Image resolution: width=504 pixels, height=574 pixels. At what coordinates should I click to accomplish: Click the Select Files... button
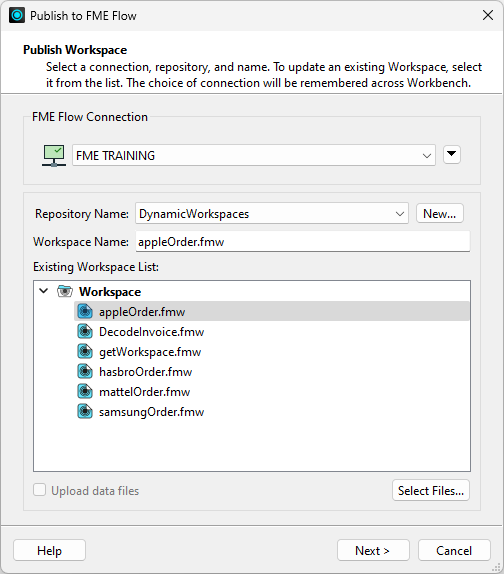pos(431,490)
